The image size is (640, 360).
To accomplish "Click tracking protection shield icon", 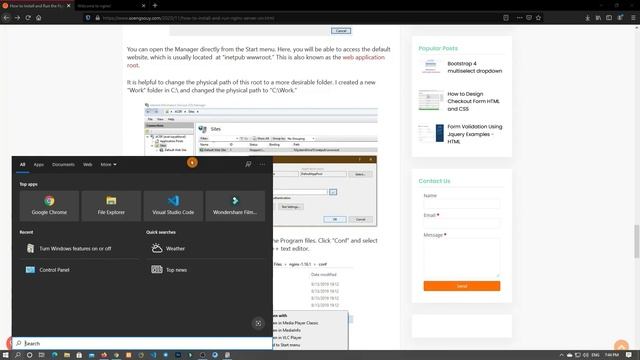I will click(x=88, y=18).
